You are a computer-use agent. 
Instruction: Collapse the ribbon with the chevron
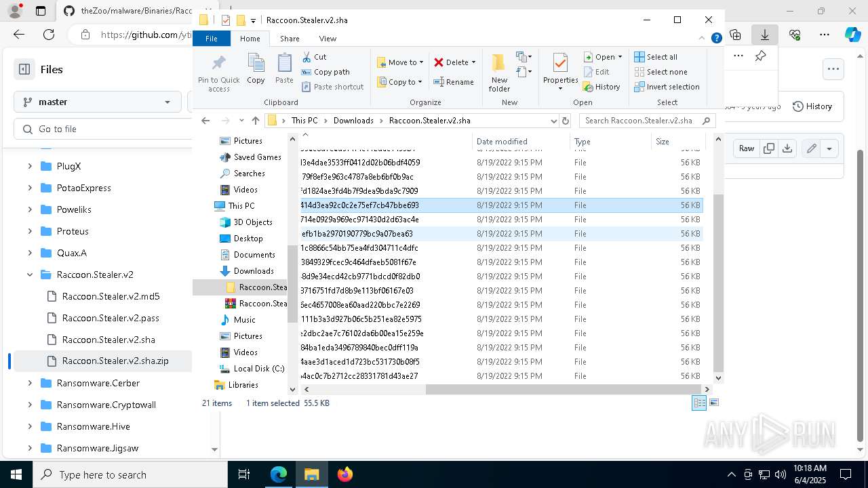703,39
